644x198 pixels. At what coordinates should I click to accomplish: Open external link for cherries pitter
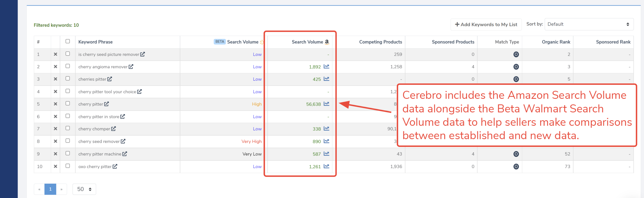109,79
